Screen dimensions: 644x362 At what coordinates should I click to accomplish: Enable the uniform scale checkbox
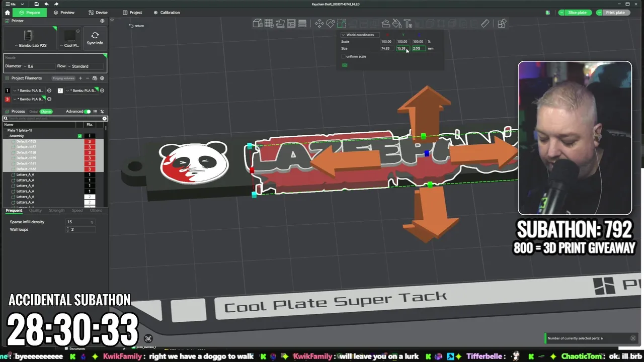click(344, 56)
